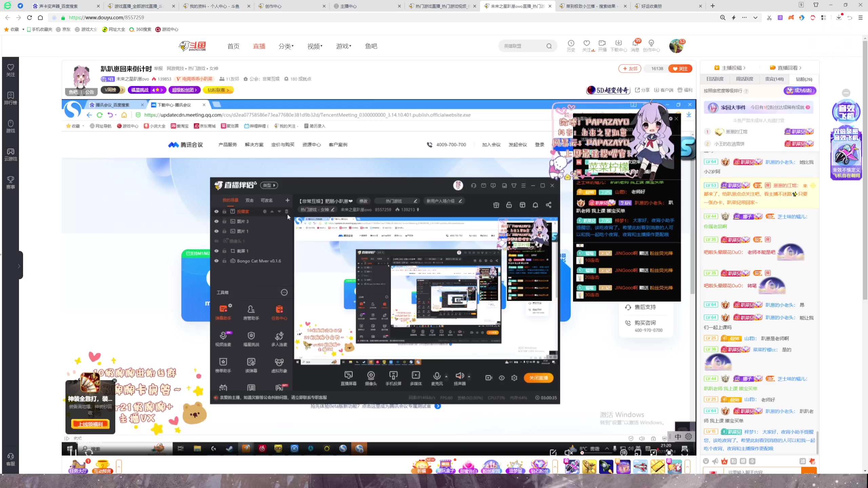Open the 潮玩盒子 activity icon
Viewport: 868px width, 488px height.
[x=445, y=467]
